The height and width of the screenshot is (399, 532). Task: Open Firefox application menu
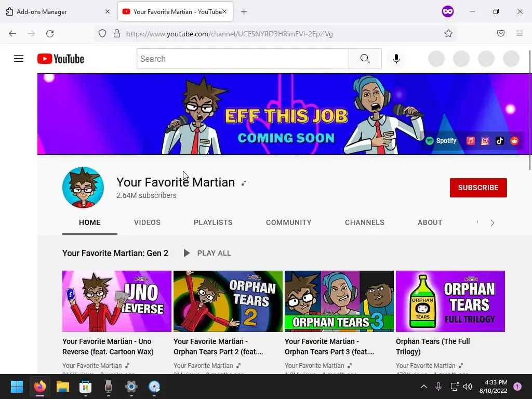click(x=520, y=34)
